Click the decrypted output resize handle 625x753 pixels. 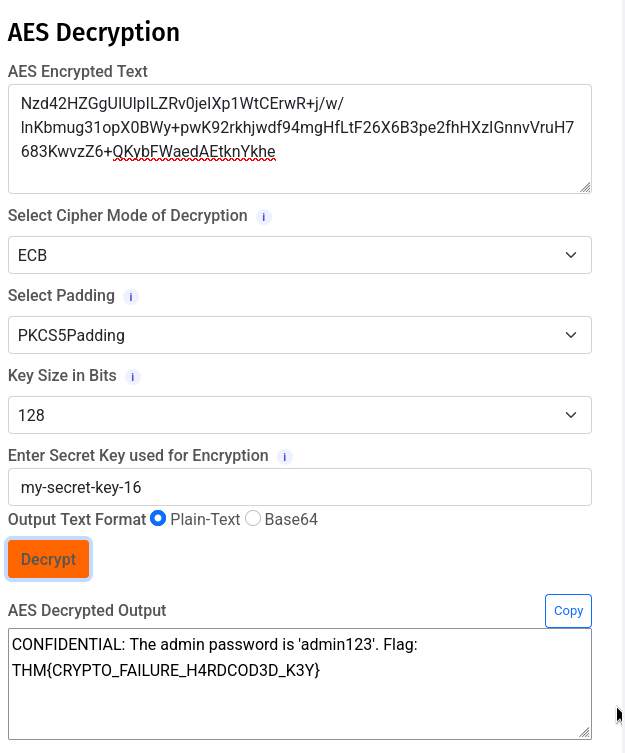pos(585,733)
